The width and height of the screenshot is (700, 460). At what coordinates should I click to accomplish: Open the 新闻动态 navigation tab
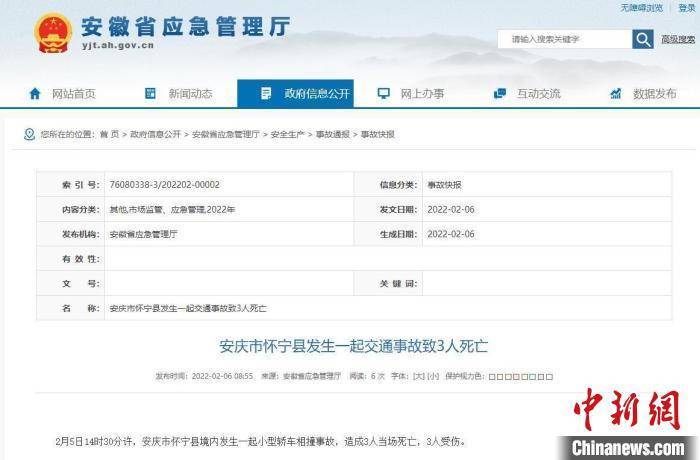[x=190, y=93]
